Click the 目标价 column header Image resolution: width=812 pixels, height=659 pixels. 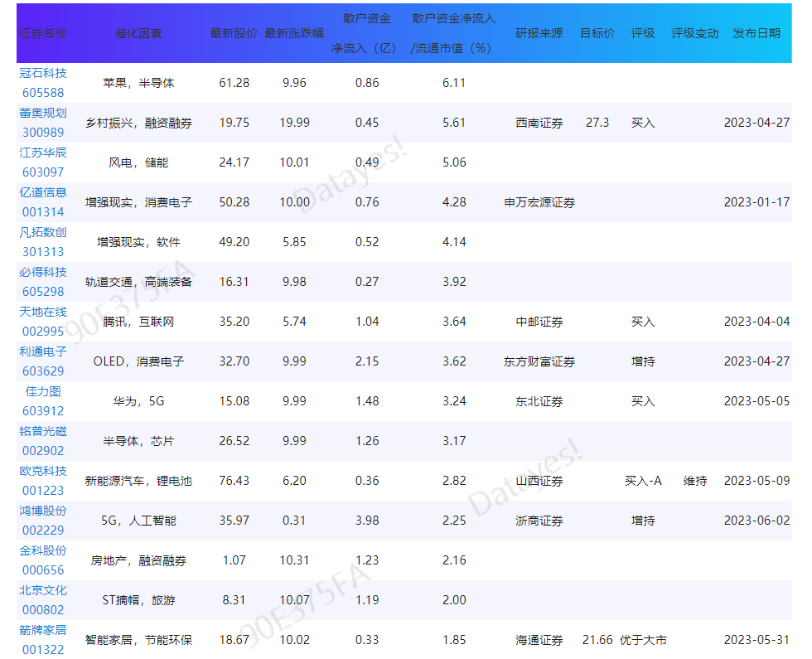click(597, 34)
